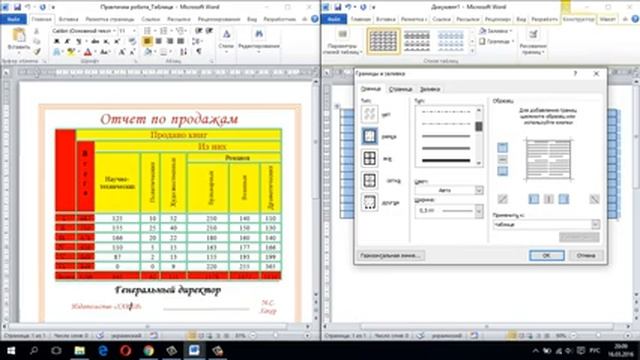This screenshot has height=360, width=640.
Task: Open font size dropdown in Практична робота window
Action: pos(134,31)
